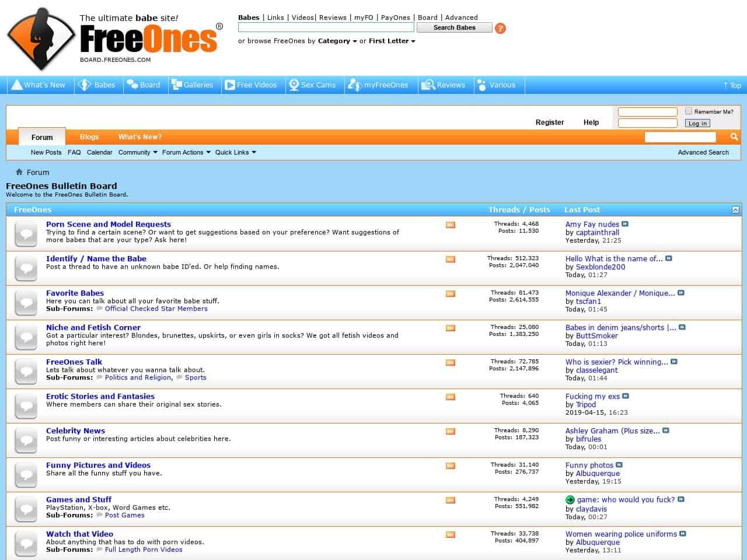This screenshot has height=560, width=747.
Task: Go to last post icon next to Amy Fay nudes
Action: 625,224
